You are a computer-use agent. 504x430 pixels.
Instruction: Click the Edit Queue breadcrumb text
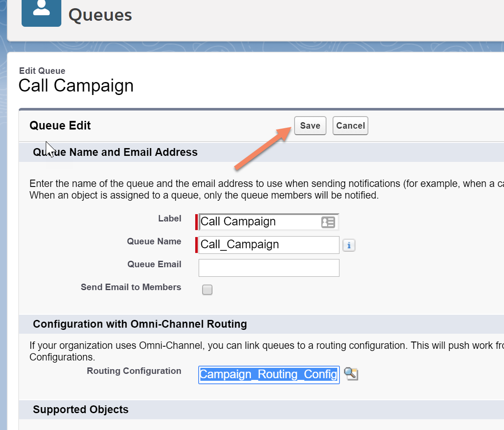tap(42, 71)
